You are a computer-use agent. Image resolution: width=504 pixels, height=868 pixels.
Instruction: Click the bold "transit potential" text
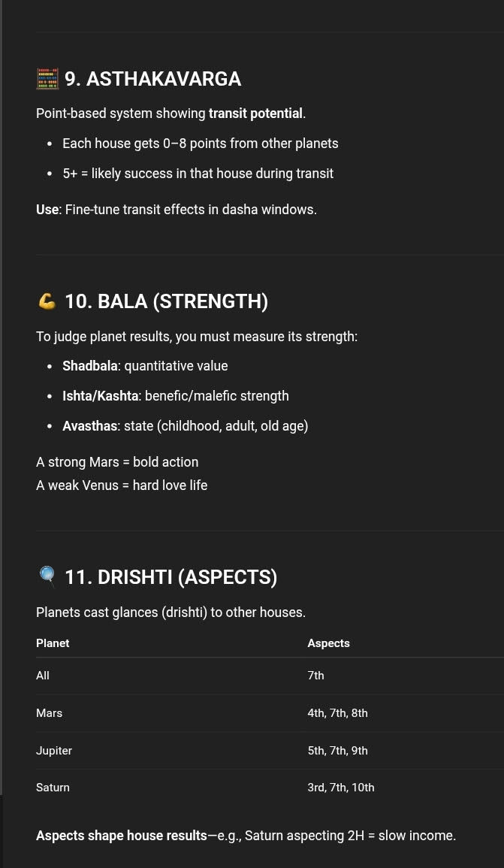tap(255, 113)
